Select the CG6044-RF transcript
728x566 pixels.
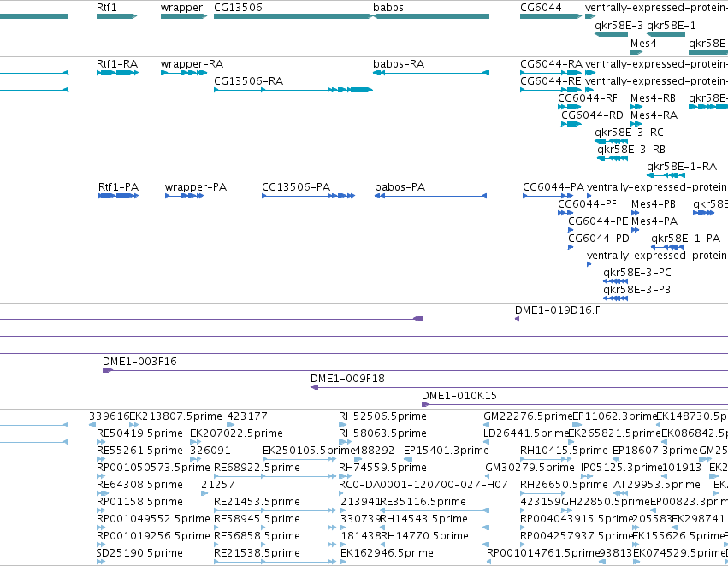point(569,107)
